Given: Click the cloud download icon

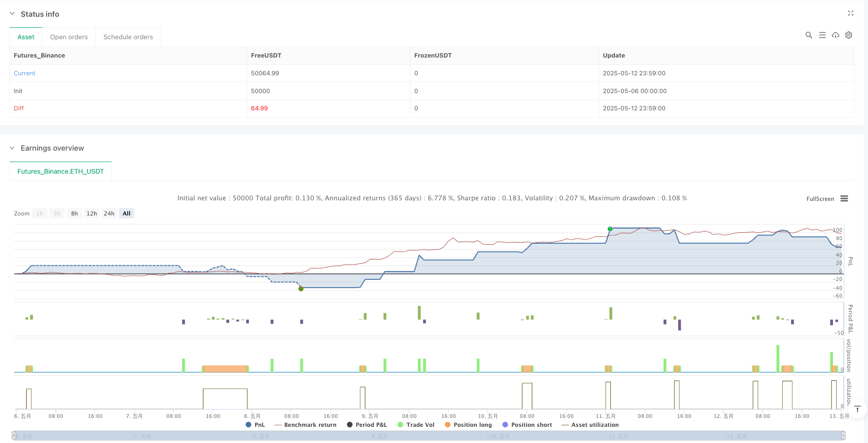Looking at the screenshot, I should tap(836, 35).
